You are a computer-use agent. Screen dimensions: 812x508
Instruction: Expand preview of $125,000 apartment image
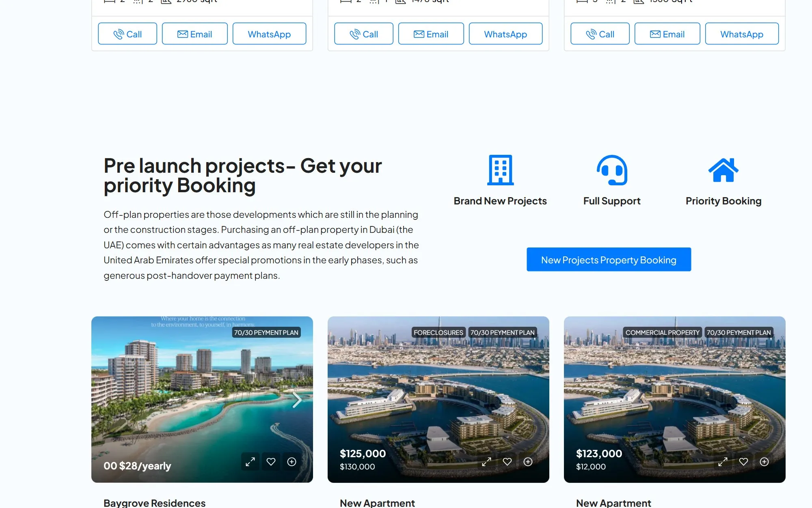[x=486, y=462]
